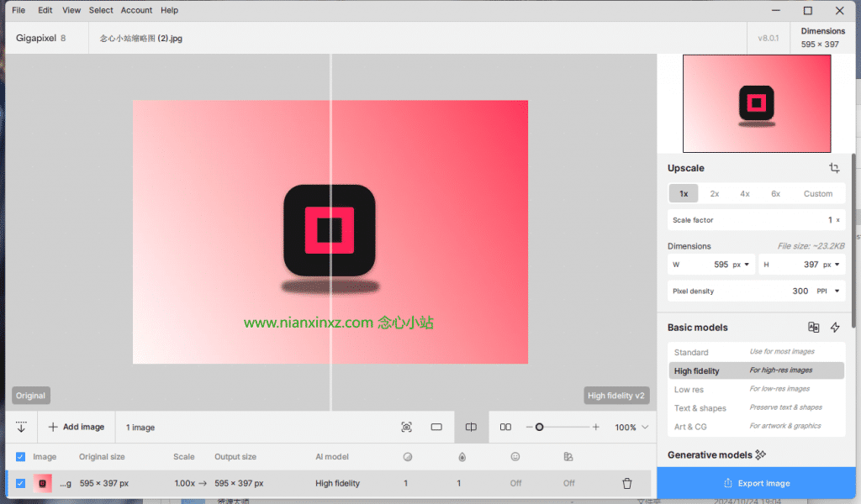861x504 pixels.
Task: Click the Scale factor input field
Action: click(756, 220)
